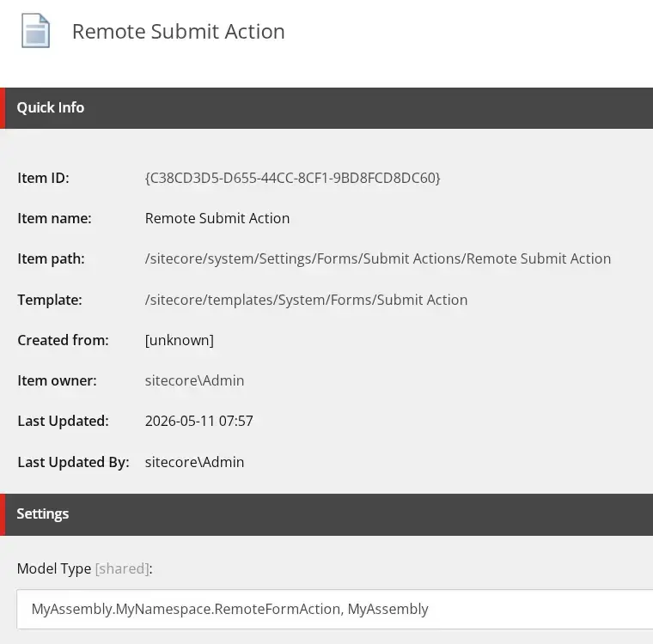The width and height of the screenshot is (653, 644).
Task: Select the Item ID GUID value
Action: 292,178
